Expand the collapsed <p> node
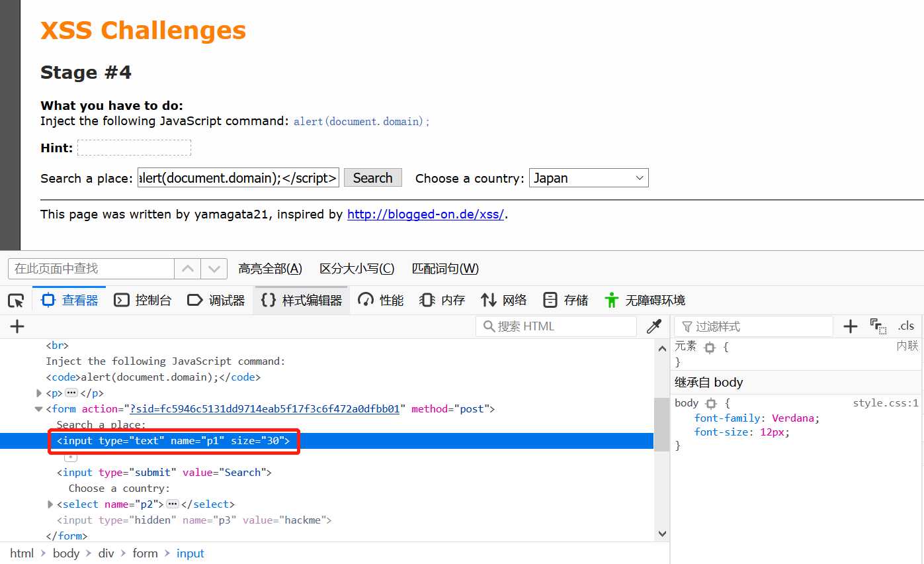Screen dimensions: 924x564 coord(39,393)
